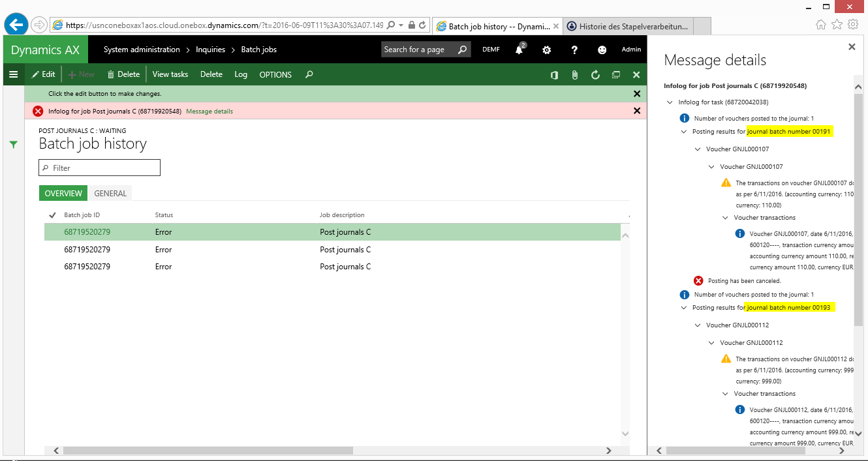This screenshot has height=461, width=868.
Task: Click the notifications bell icon
Action: 519,50
